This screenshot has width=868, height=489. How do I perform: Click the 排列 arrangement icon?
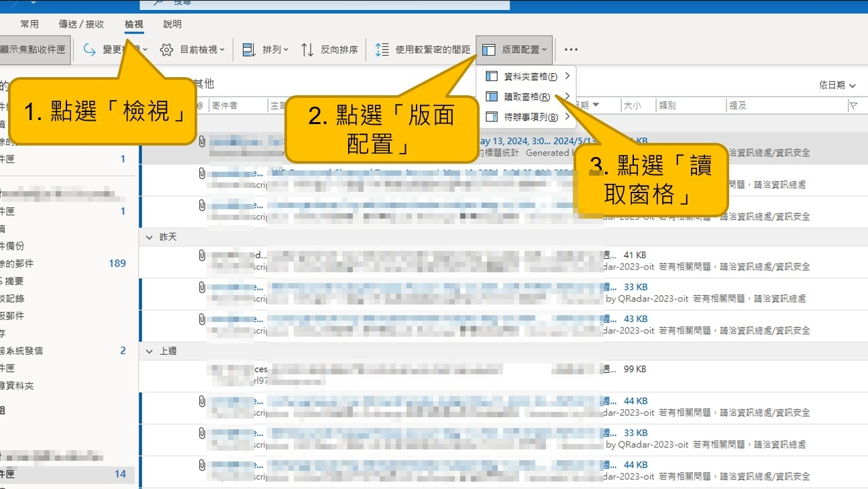tap(249, 50)
